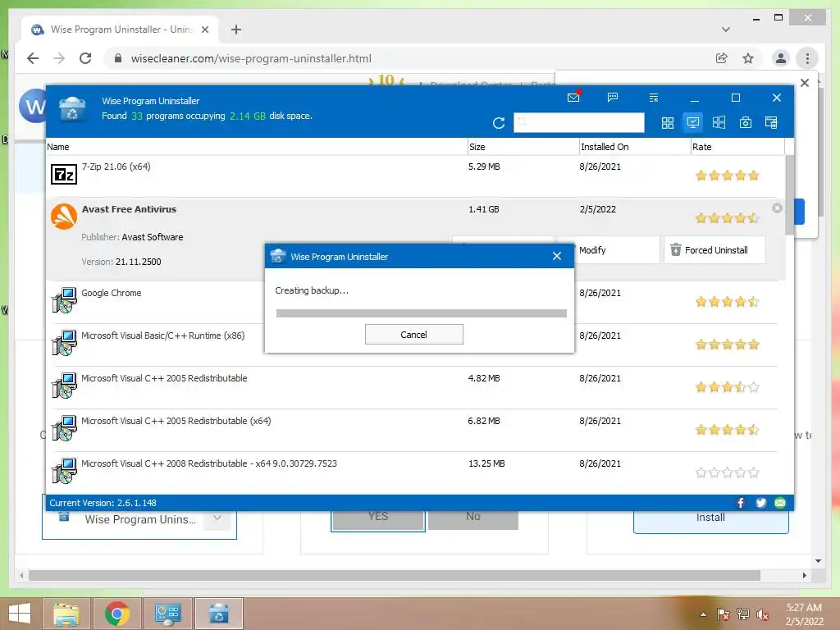Click the program search field
Viewport: 840px width, 630px height.
tap(578, 123)
